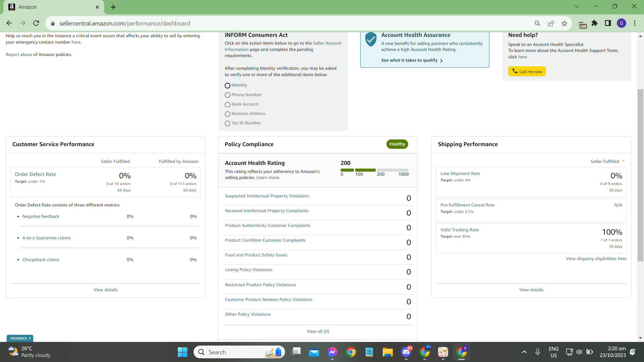This screenshot has width=644, height=362.
Task: Close the Amazon browser tab
Action: point(97,7)
